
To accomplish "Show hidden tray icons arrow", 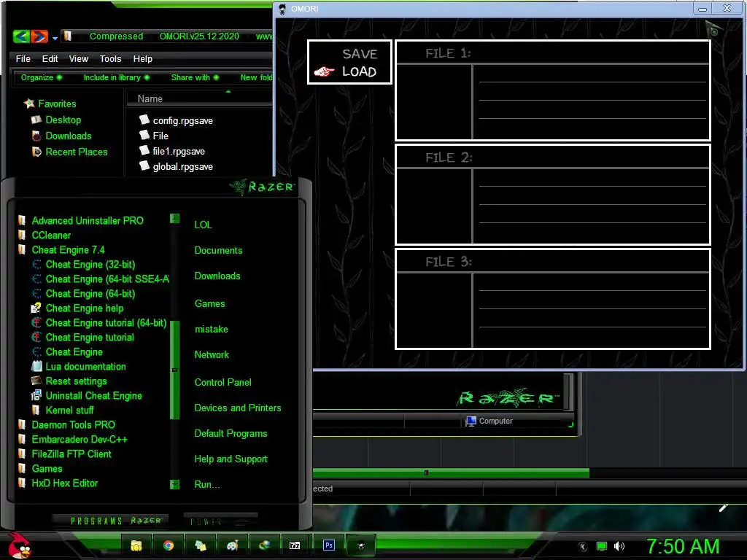I will tap(583, 547).
